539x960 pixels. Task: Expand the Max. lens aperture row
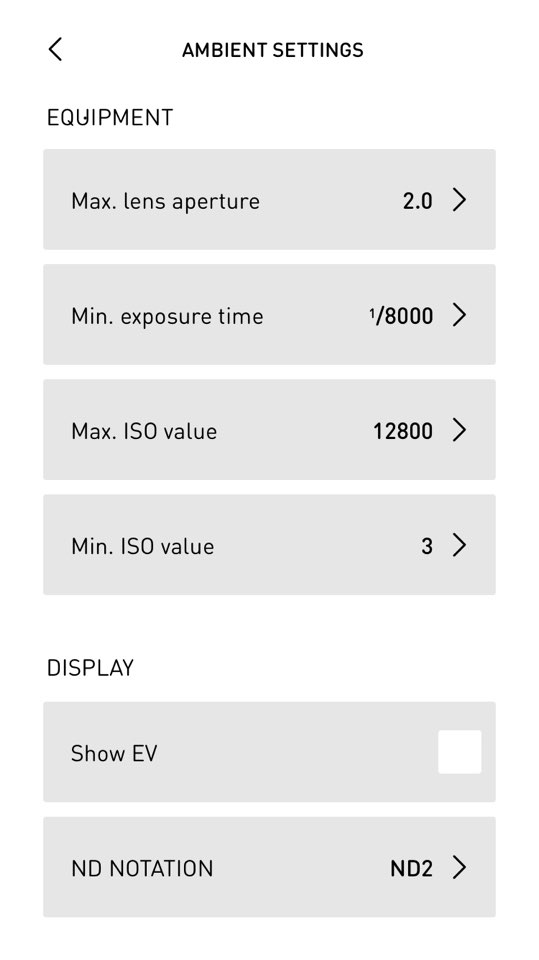point(270,200)
